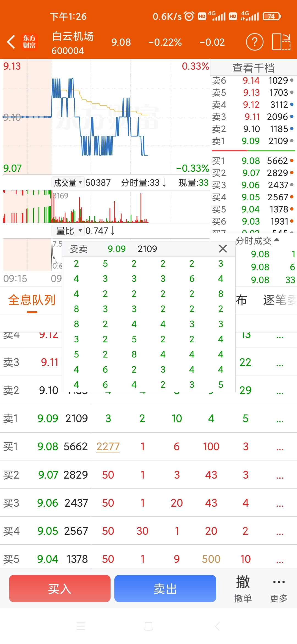This screenshot has width=297, height=644.
Task: Expand the 分时成交 panel arrow
Action: tap(277, 240)
